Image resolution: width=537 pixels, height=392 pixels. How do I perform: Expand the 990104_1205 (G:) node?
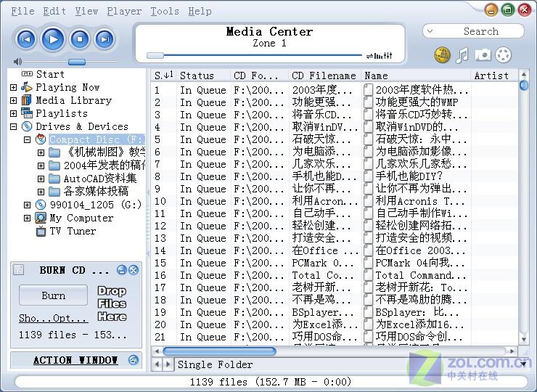coord(27,205)
